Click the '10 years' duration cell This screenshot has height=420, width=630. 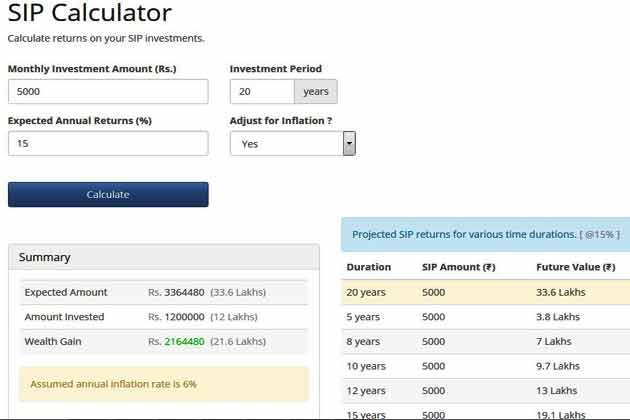click(x=366, y=366)
